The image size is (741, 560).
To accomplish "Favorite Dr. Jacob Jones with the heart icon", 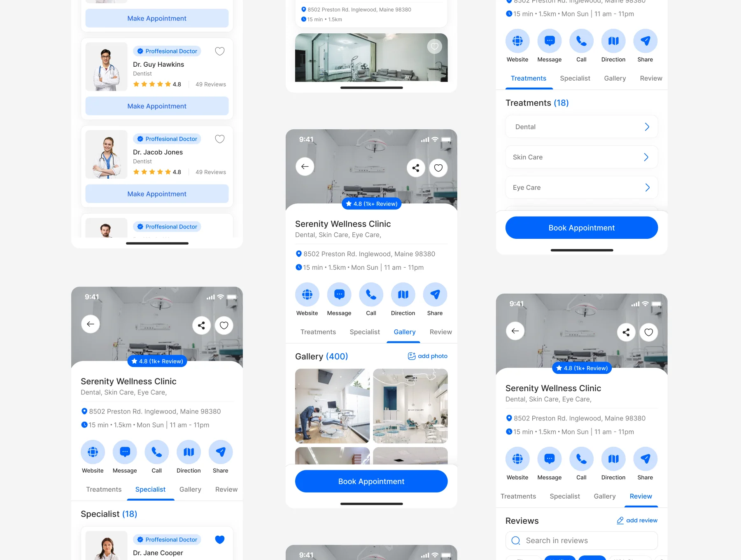I will click(220, 139).
